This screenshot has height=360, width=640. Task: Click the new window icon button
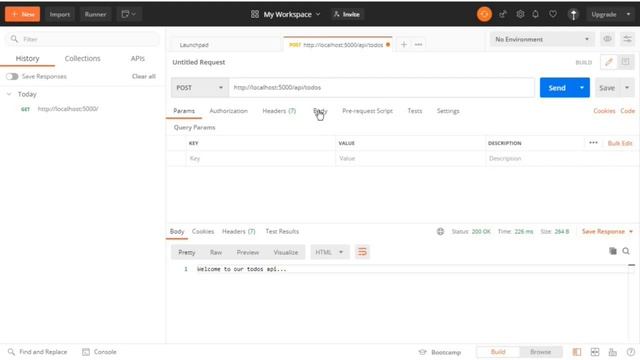click(129, 14)
